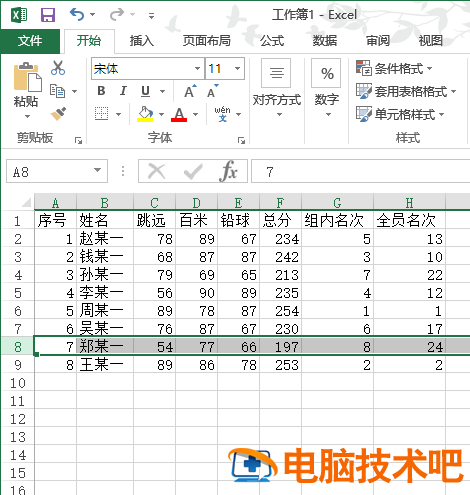The width and height of the screenshot is (470, 495).
Task: Click the Paste clipboard icon
Action: coord(27,77)
